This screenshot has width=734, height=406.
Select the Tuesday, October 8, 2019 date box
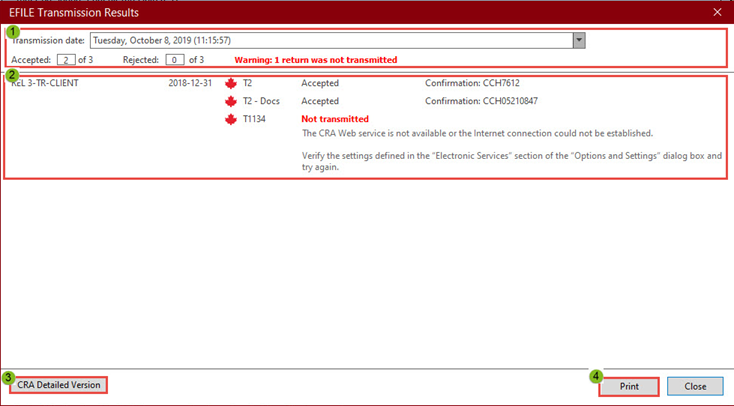pos(330,40)
